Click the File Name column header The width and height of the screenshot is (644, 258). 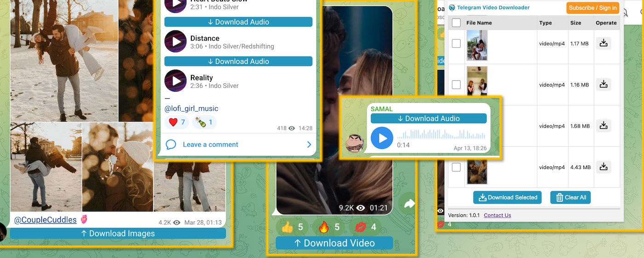click(x=479, y=23)
